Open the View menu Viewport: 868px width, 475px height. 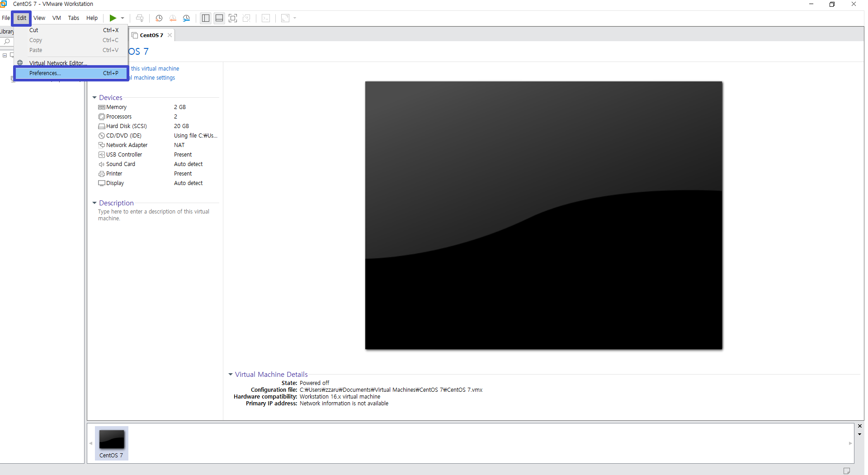pos(39,18)
